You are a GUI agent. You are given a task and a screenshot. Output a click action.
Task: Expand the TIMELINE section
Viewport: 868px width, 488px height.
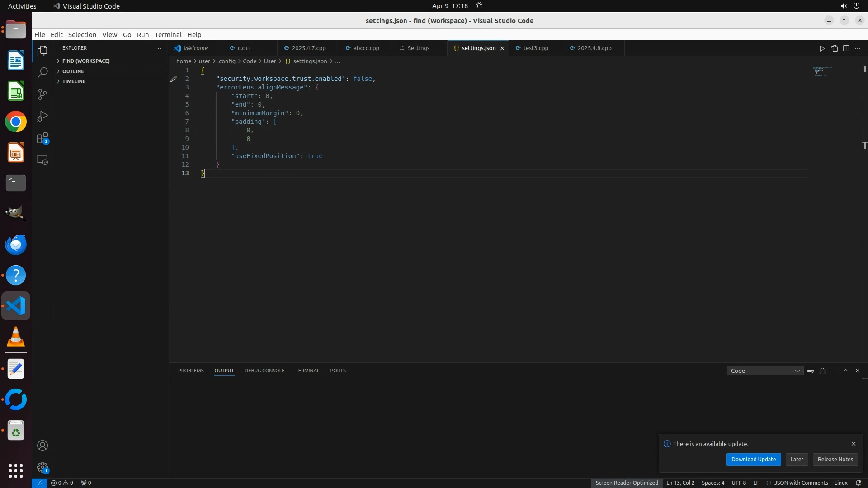tap(74, 81)
